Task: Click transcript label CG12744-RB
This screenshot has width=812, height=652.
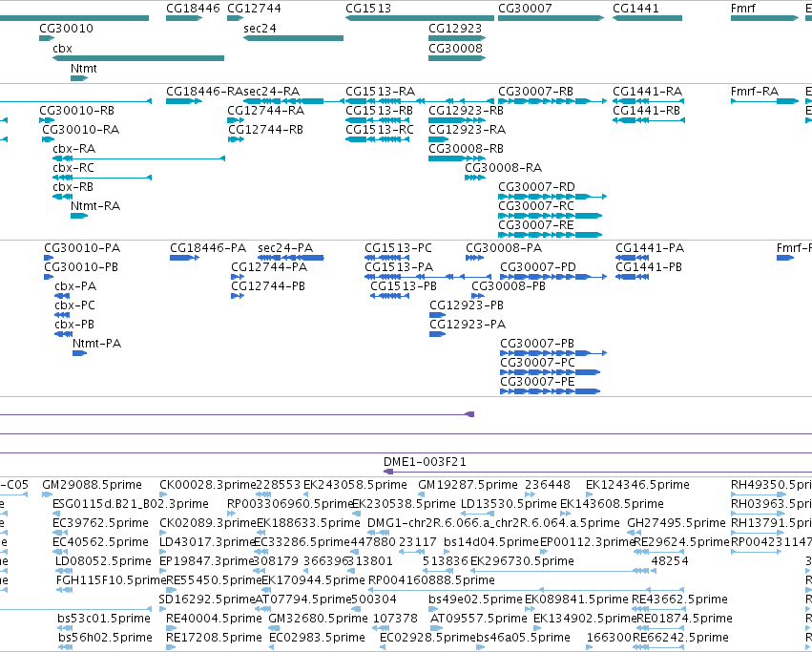Action: 265,130
